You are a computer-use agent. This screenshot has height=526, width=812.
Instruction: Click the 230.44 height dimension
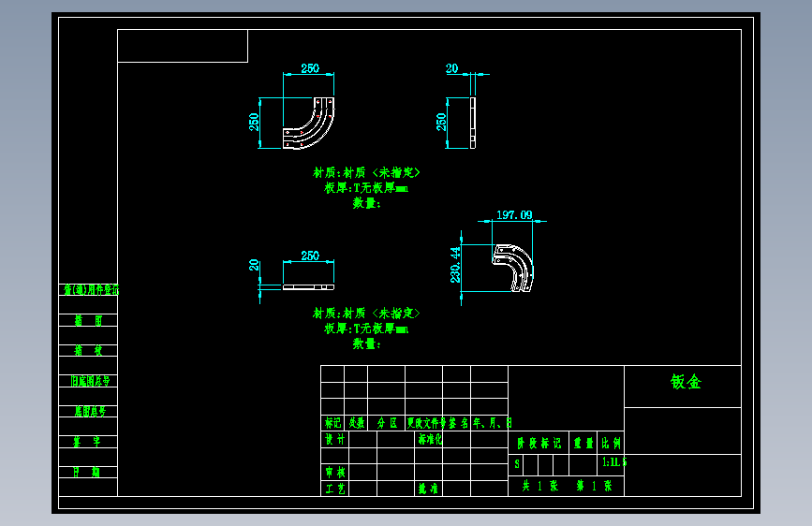455,265
